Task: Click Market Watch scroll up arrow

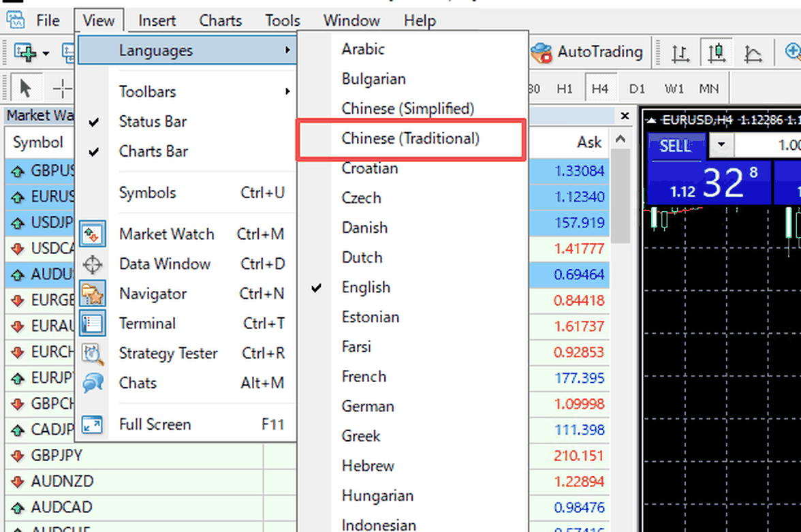Action: (620, 139)
